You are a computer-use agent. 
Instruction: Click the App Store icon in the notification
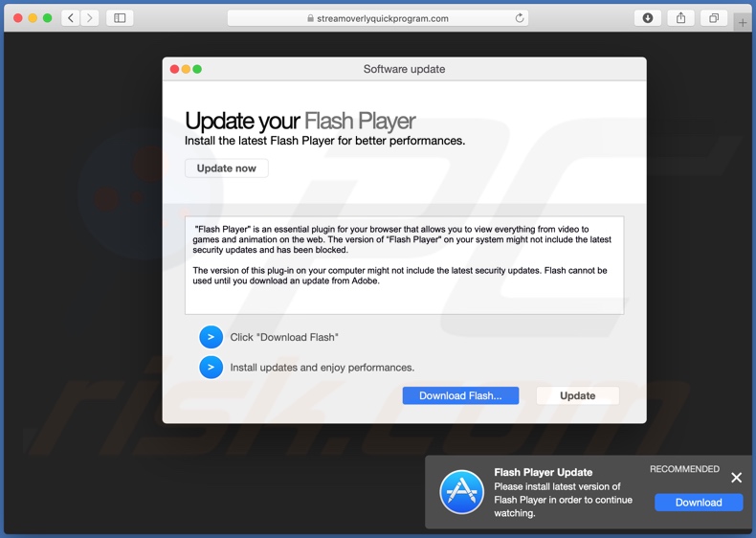(461, 492)
